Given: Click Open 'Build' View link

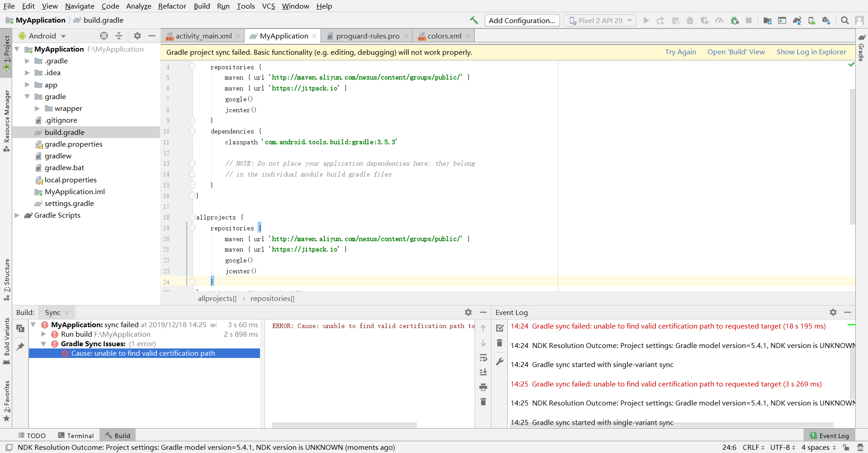Looking at the screenshot, I should click(736, 52).
